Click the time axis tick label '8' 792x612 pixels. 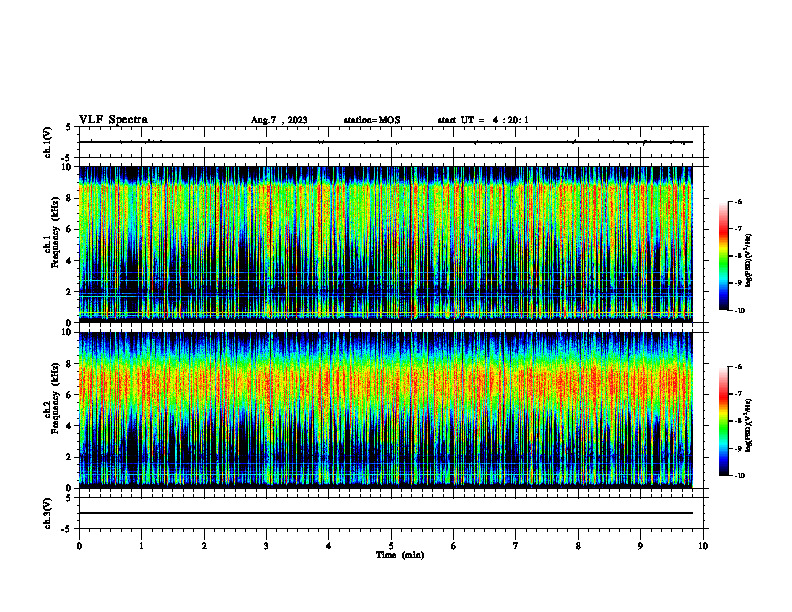coord(578,546)
